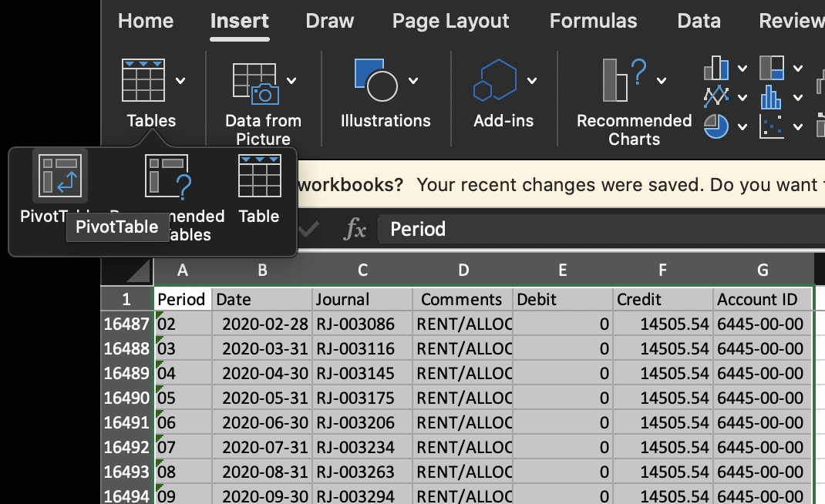
Task: Open the Tables ribbon group
Action: (143, 80)
